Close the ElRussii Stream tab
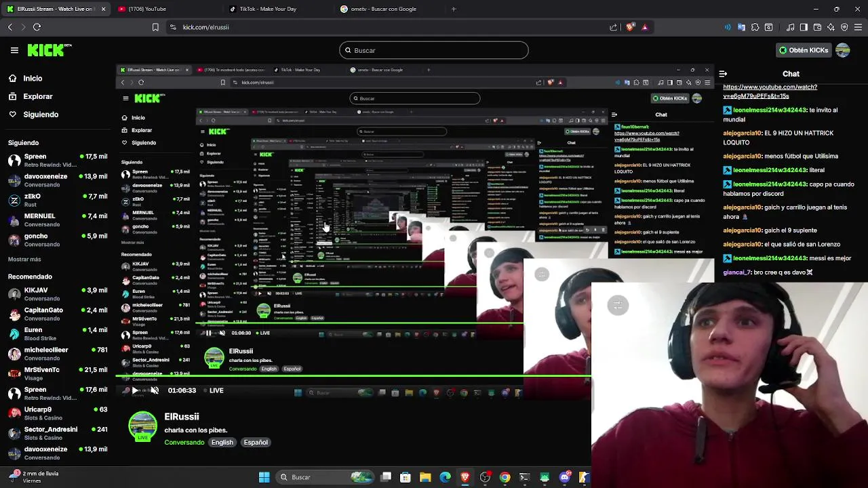 click(103, 9)
